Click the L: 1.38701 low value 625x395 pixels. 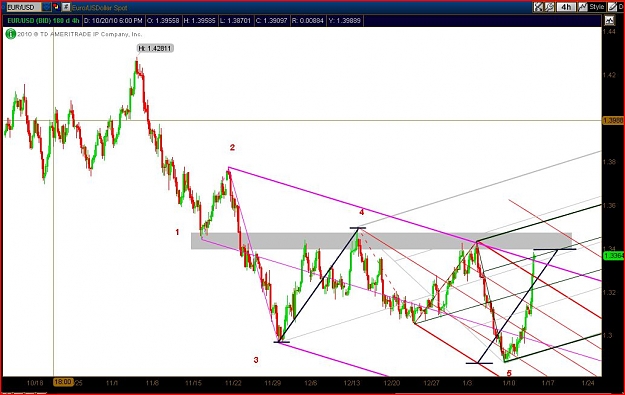point(236,21)
